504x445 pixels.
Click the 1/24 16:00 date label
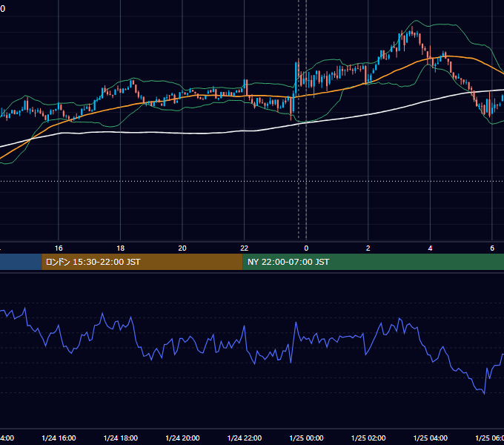59,438
